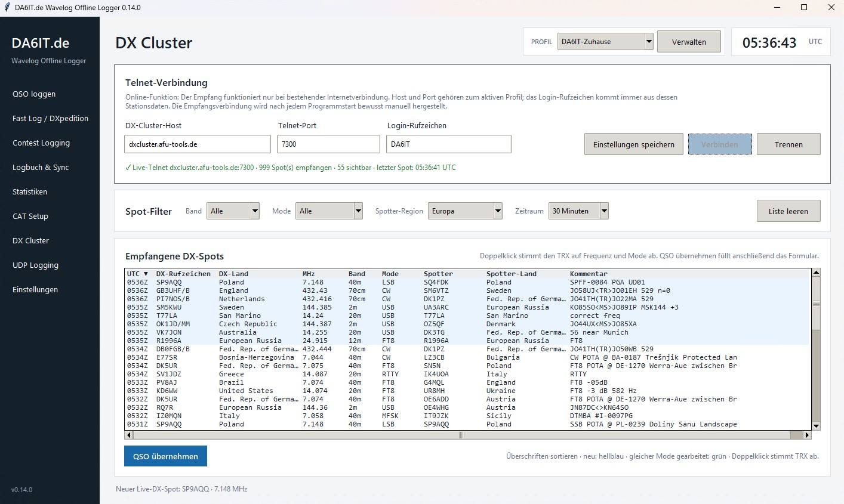Sort by Spotter-Land column header
844x504 pixels.
512,274
